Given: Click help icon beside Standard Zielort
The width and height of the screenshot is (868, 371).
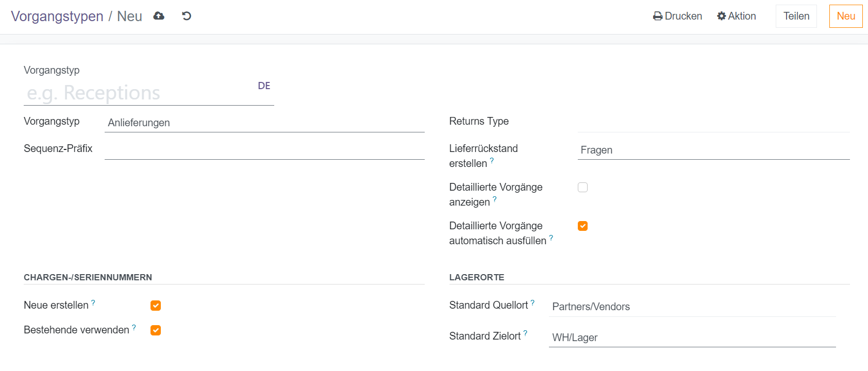Looking at the screenshot, I should tap(525, 334).
